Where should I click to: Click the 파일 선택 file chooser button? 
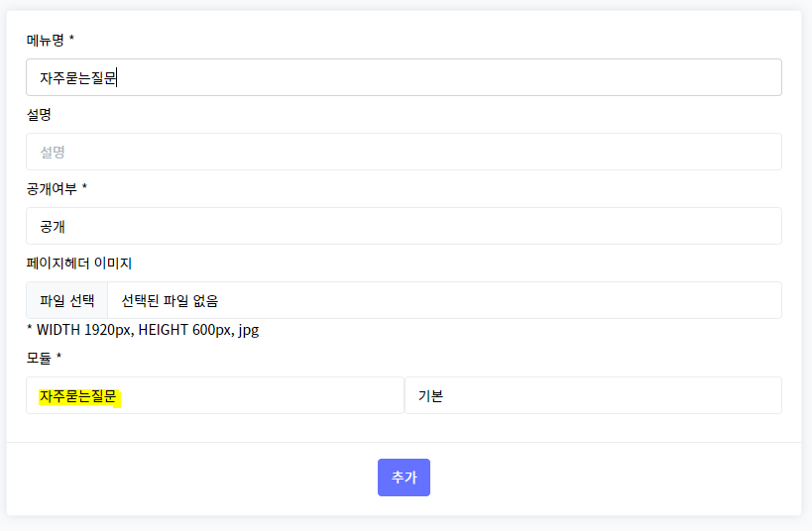[x=66, y=300]
